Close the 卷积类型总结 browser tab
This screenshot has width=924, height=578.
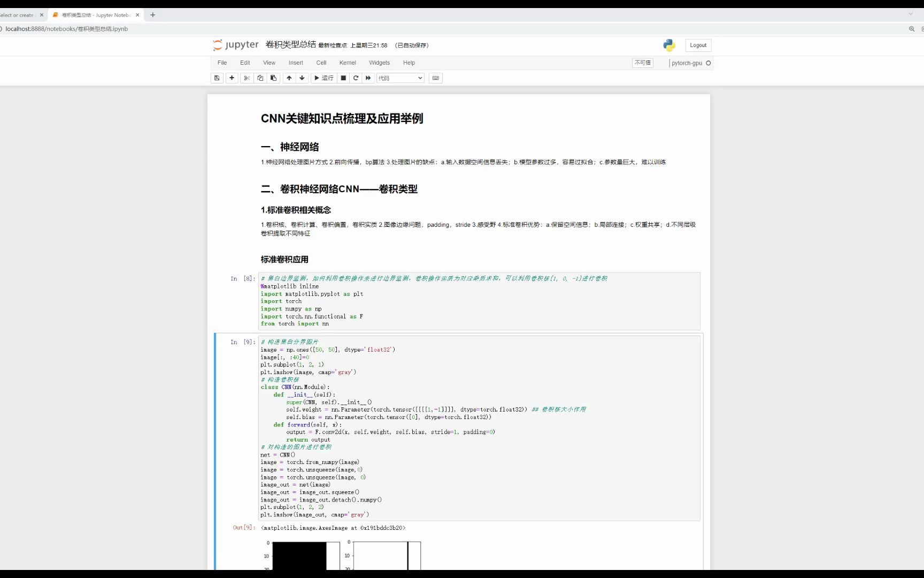[x=137, y=15]
